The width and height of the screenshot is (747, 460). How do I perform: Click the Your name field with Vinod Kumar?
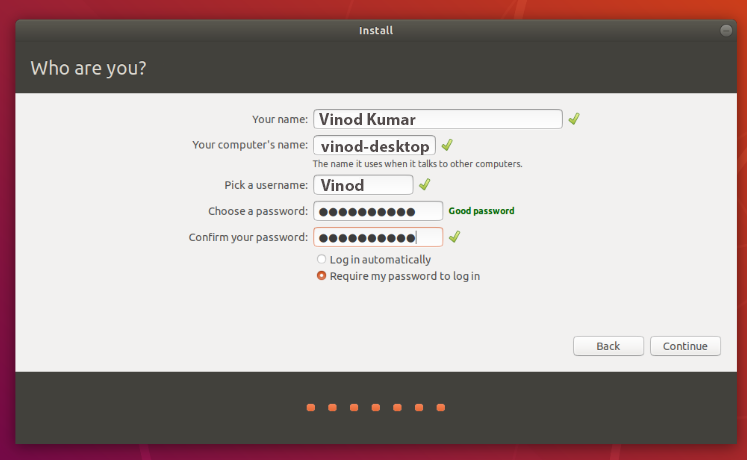(437, 119)
